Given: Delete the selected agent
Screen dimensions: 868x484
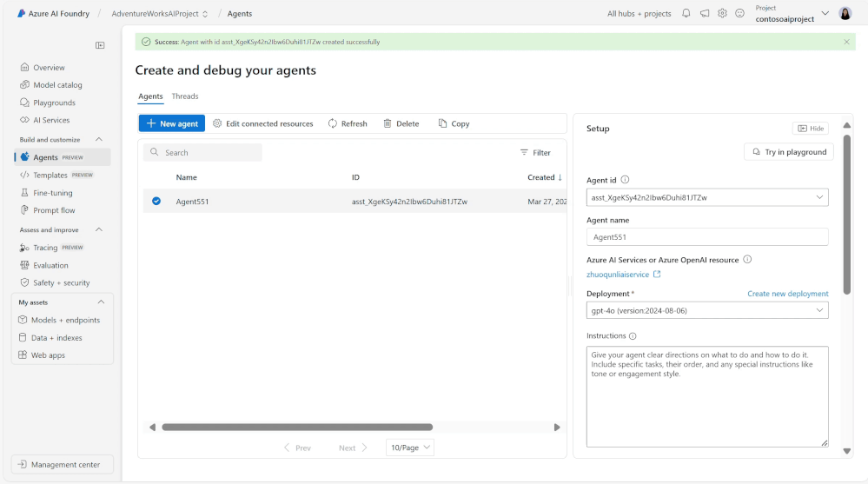Looking at the screenshot, I should (x=401, y=123).
